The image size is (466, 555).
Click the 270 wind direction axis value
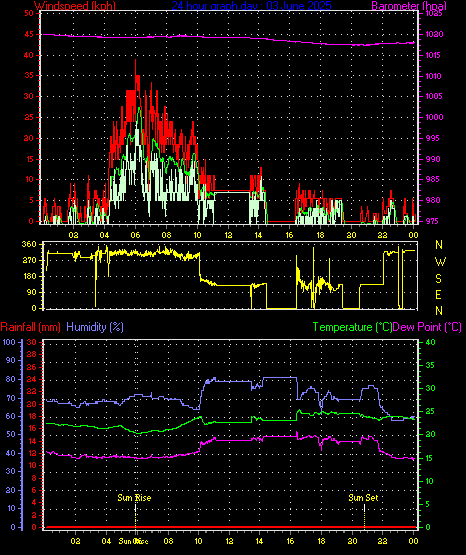(x=29, y=261)
